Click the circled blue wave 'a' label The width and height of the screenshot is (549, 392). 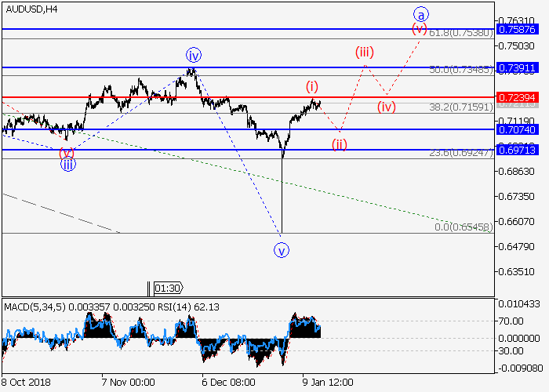(x=422, y=13)
